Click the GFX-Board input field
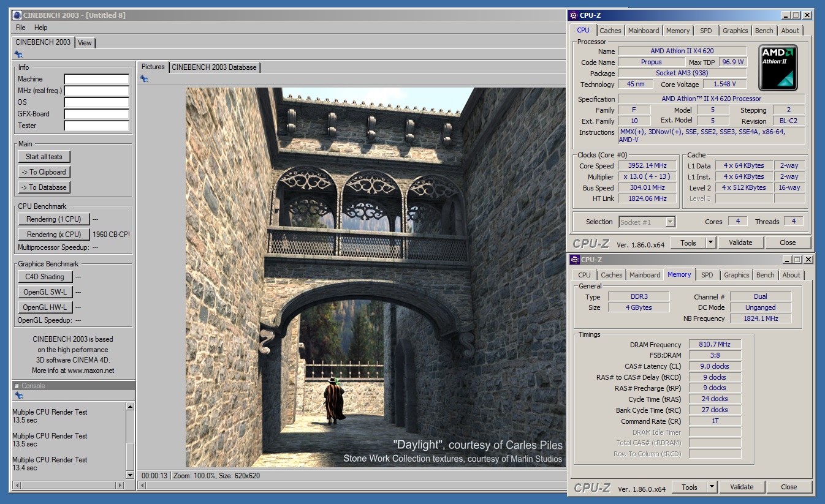This screenshot has height=504, width=825. tap(97, 114)
